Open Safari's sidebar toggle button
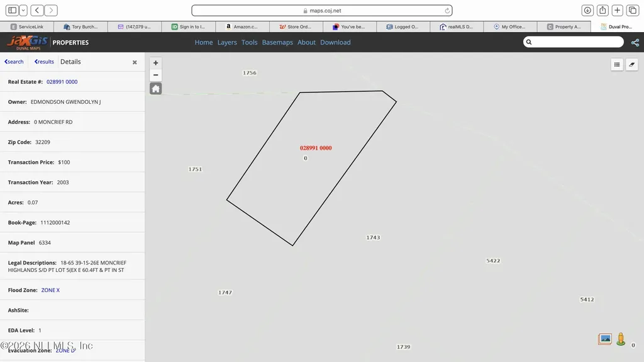 point(13,10)
